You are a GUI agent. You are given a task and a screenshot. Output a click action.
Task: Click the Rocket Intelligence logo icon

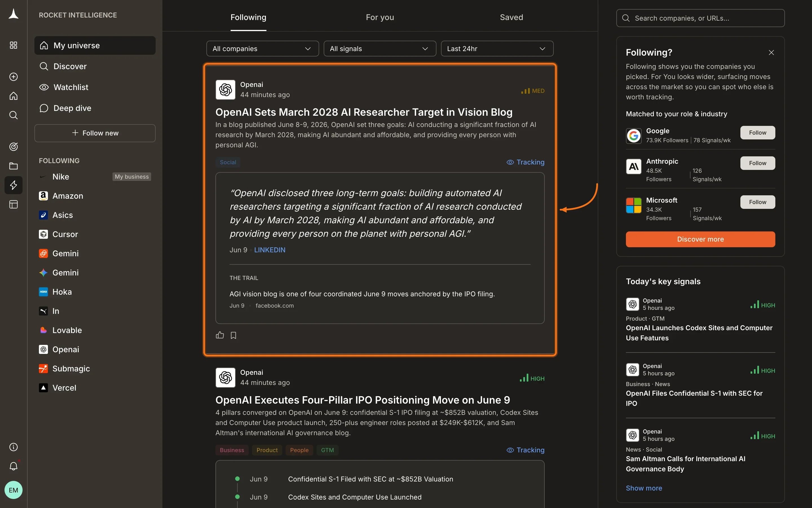(14, 14)
